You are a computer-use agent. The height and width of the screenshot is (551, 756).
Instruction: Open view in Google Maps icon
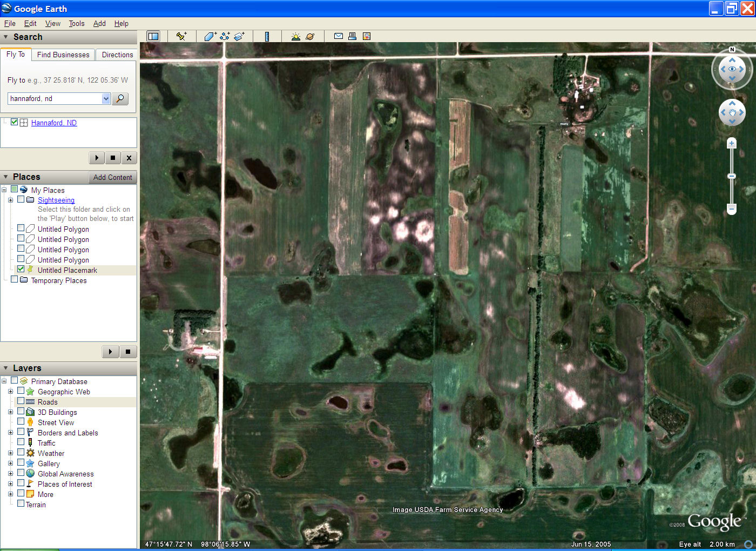(x=367, y=36)
